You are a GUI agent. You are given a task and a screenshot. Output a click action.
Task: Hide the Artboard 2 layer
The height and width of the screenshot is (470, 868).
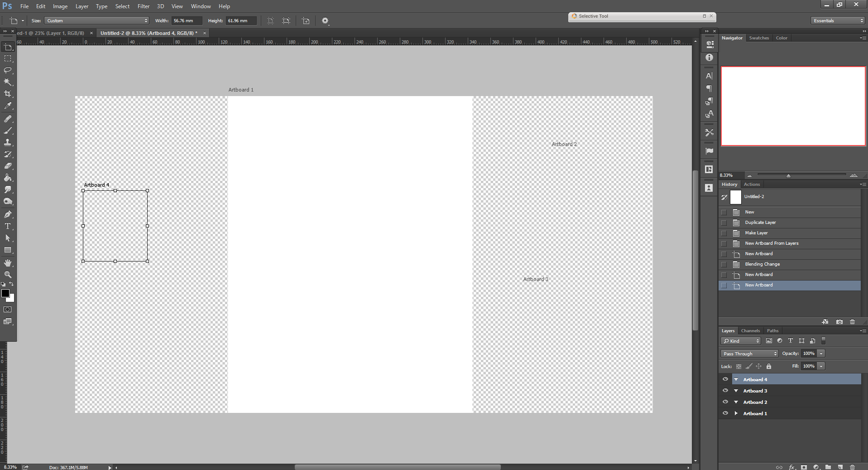pos(725,402)
